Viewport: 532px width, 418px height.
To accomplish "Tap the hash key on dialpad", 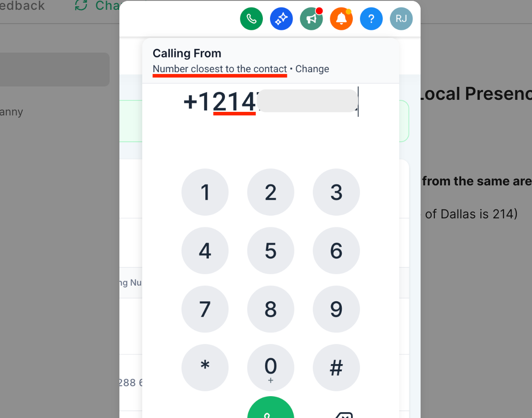I will click(x=336, y=368).
